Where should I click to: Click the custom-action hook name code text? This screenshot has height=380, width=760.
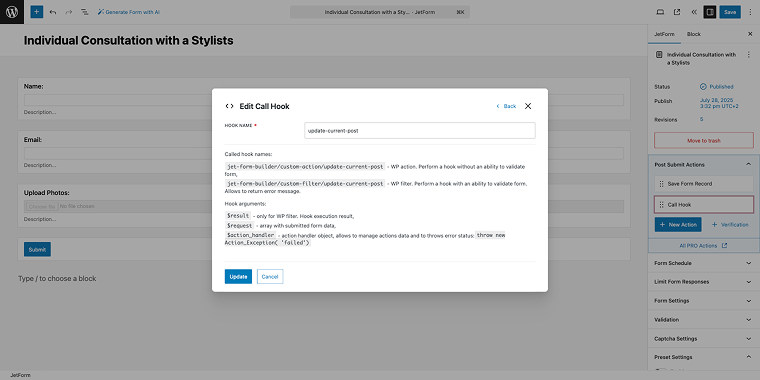(x=305, y=167)
